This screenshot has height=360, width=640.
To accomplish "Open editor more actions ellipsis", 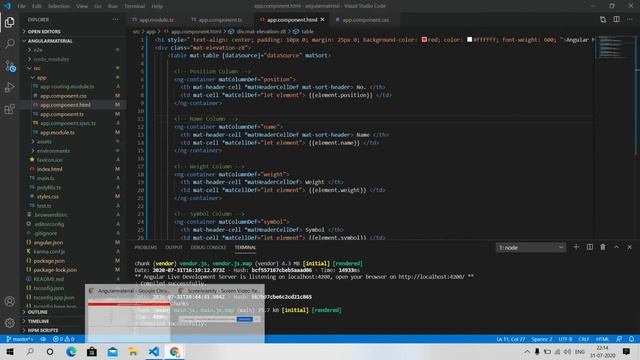I will click(630, 20).
